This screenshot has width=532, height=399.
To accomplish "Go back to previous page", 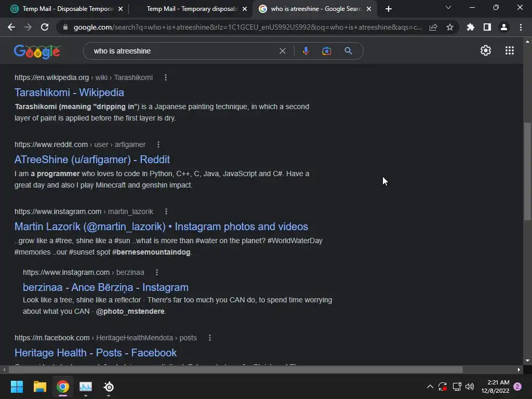I will coord(11,27).
